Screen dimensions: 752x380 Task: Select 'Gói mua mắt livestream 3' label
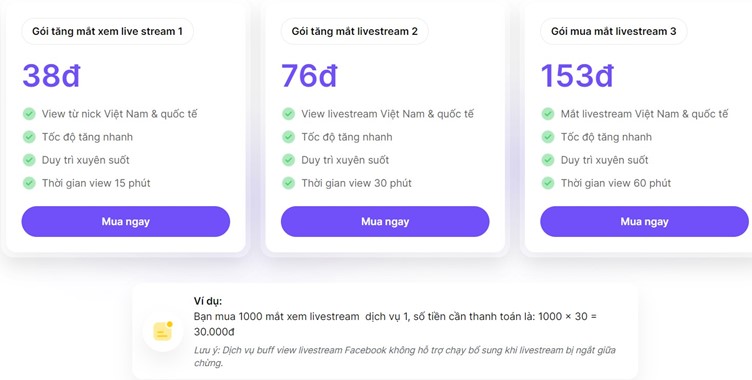pyautogui.click(x=613, y=32)
